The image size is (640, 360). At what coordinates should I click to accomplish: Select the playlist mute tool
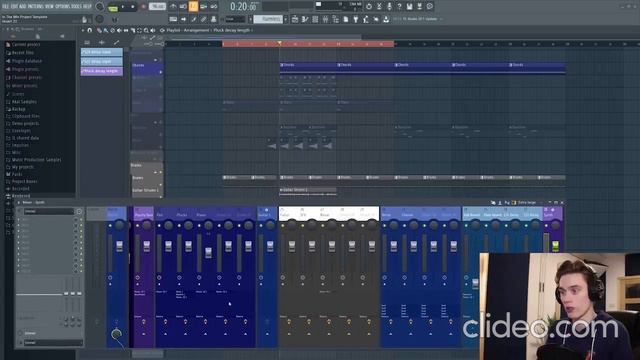119,30
